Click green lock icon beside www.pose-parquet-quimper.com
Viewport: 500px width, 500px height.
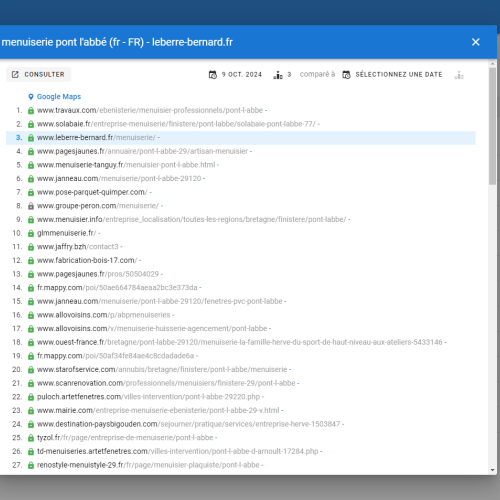[31, 193]
